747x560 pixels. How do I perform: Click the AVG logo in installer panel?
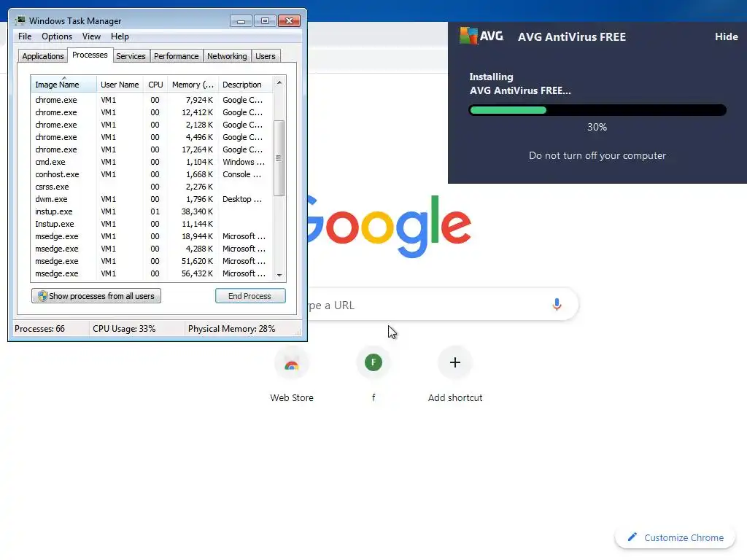[481, 36]
